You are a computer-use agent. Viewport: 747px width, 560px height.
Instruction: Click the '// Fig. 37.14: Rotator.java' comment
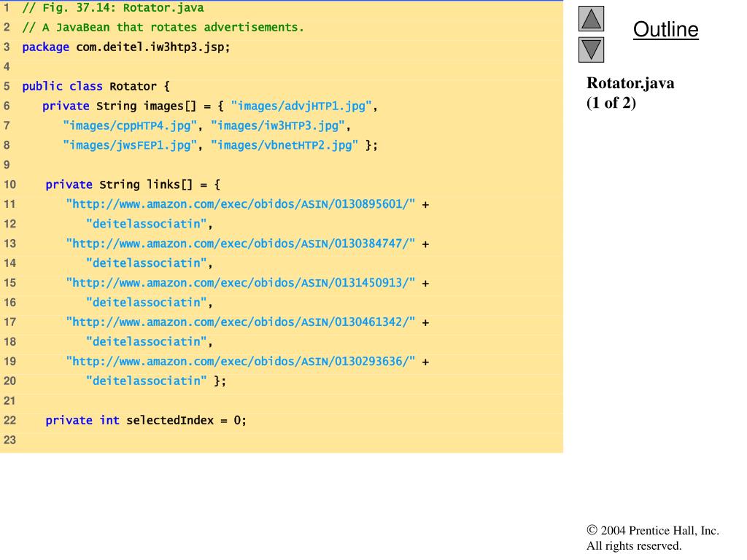point(113,8)
